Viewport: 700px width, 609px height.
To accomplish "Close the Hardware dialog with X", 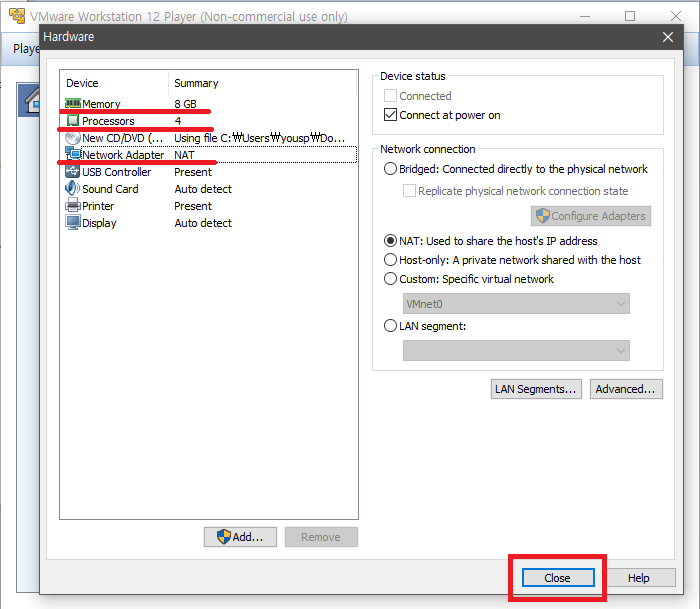I will click(x=667, y=37).
